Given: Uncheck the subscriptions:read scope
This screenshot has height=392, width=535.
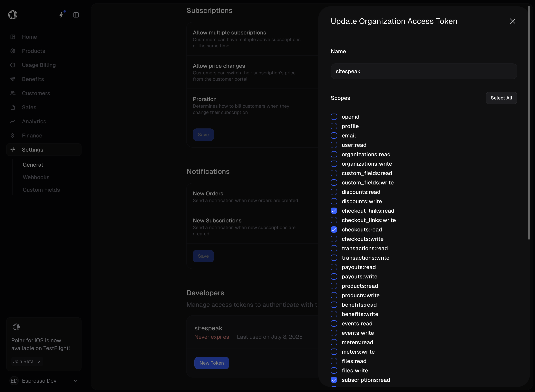Looking at the screenshot, I should [x=334, y=380].
